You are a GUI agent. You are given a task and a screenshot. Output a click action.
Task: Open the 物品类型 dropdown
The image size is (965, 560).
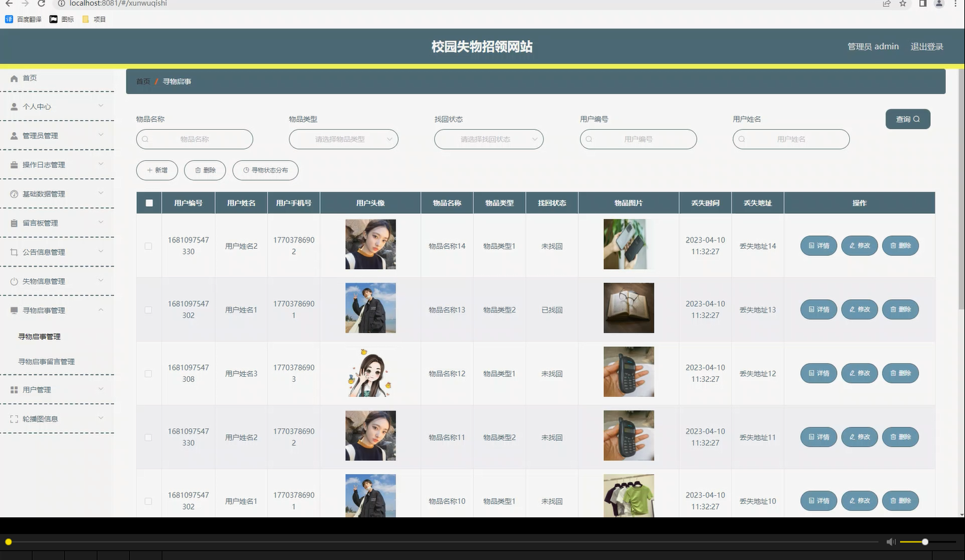point(344,139)
